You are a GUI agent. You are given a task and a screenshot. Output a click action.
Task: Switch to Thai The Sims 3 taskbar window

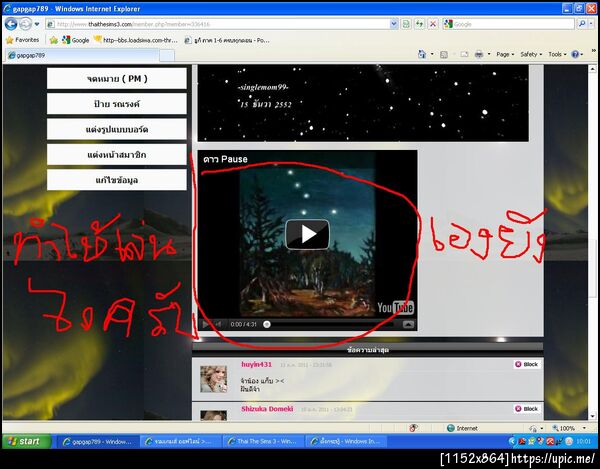(263, 441)
